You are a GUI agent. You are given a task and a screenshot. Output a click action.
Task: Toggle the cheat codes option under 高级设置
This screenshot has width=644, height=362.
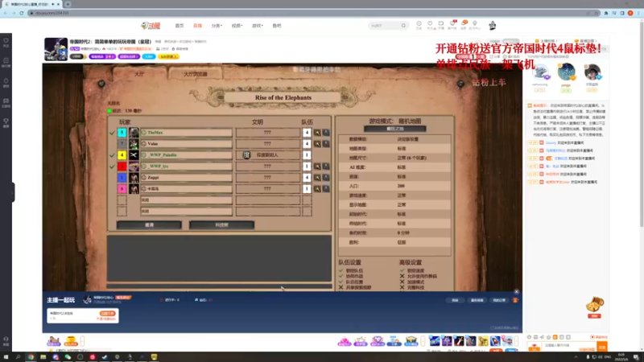(x=402, y=276)
